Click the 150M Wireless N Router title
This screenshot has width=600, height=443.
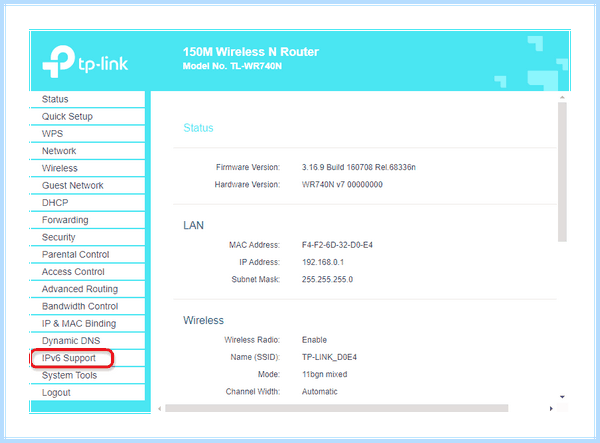pyautogui.click(x=251, y=52)
